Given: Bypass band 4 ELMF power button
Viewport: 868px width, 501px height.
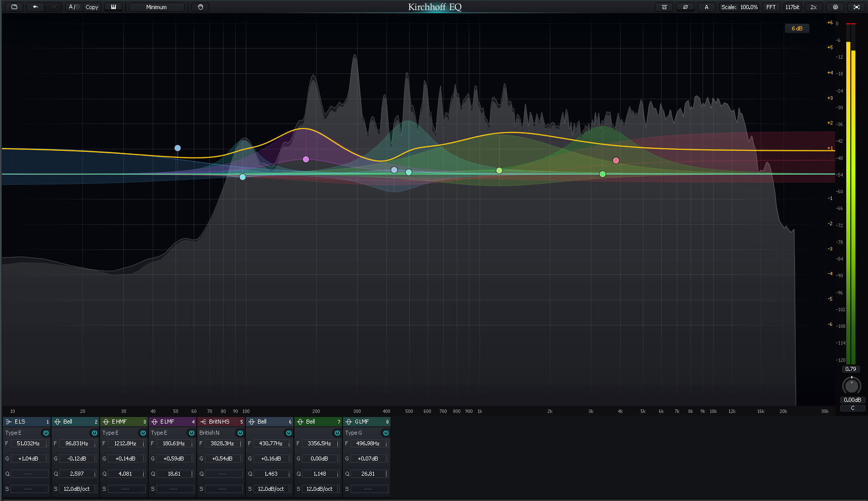Looking at the screenshot, I should tap(191, 433).
